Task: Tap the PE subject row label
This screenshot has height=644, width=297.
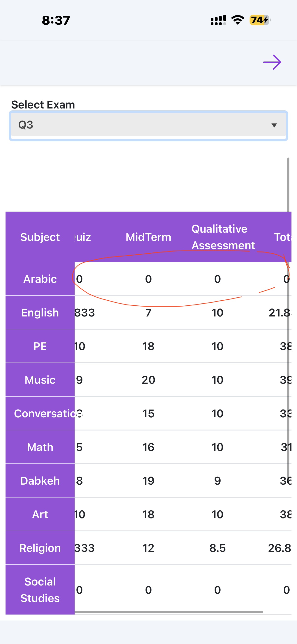Action: point(40,346)
